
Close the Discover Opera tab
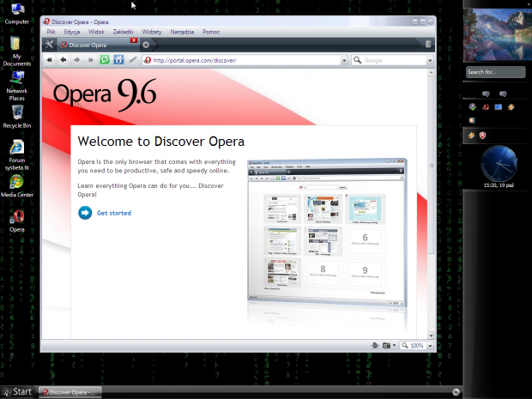[x=134, y=40]
